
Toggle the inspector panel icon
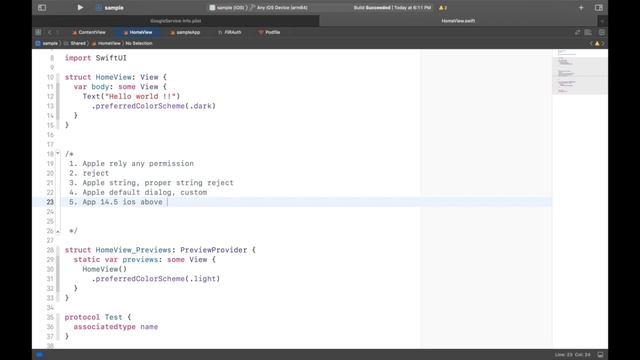pos(599,7)
